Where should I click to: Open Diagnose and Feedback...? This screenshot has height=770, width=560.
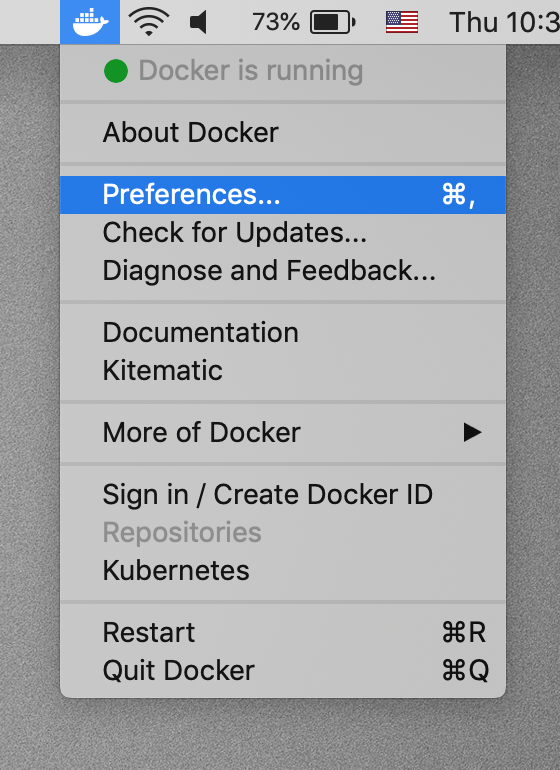282,271
